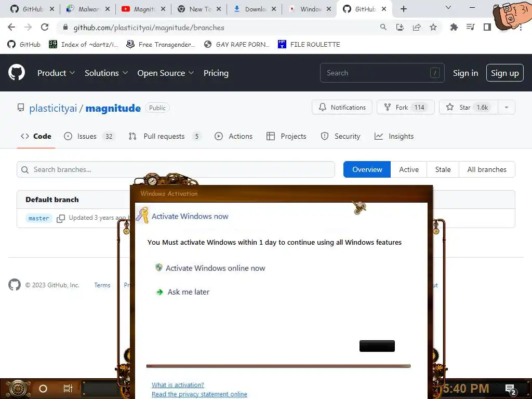The image size is (532, 399).
Task: Bookmark this page with the star icon
Action: (433, 28)
